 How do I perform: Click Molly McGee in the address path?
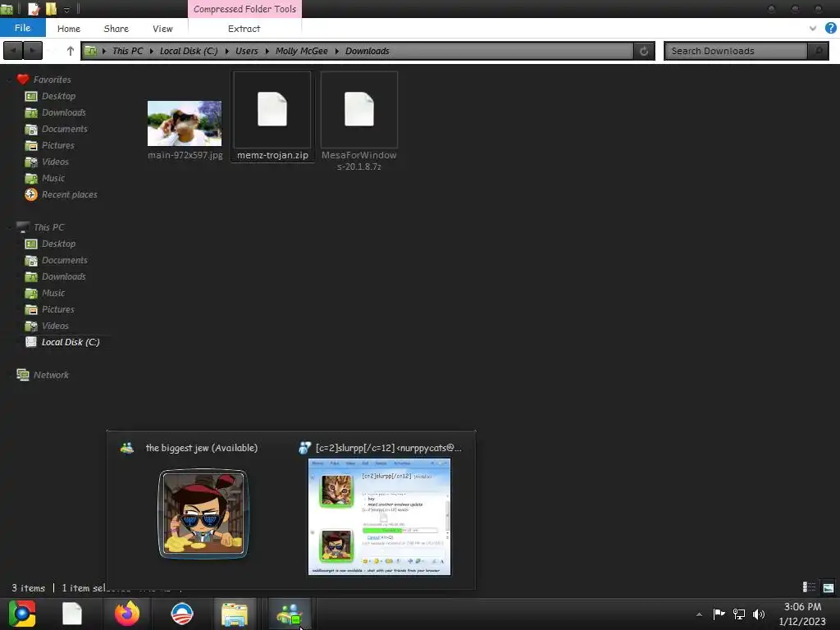pyautogui.click(x=301, y=51)
